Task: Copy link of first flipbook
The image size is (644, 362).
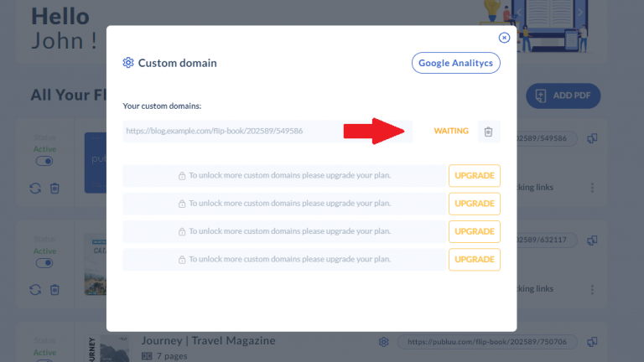Action: click(592, 138)
